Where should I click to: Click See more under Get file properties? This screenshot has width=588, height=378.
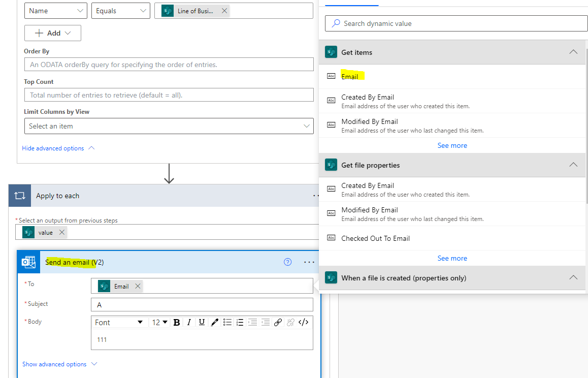[x=452, y=258]
